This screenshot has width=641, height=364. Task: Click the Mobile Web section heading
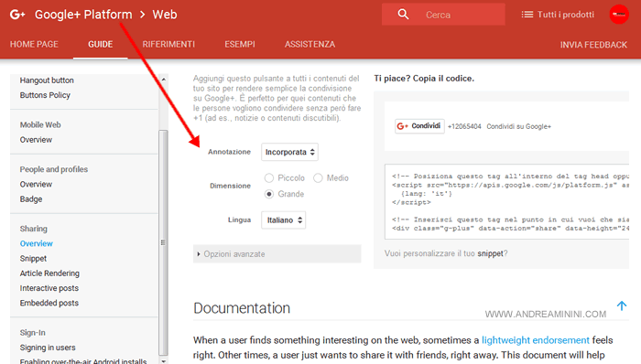(40, 125)
